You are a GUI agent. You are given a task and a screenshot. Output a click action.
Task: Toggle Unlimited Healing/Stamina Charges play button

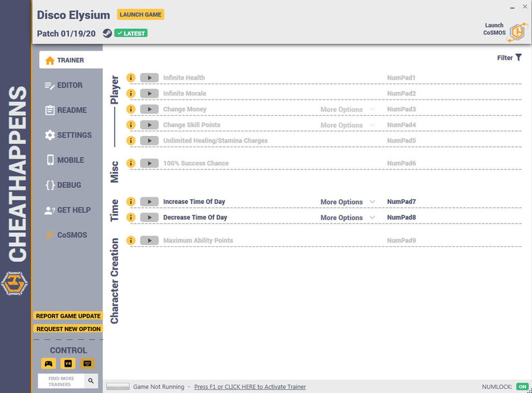149,141
